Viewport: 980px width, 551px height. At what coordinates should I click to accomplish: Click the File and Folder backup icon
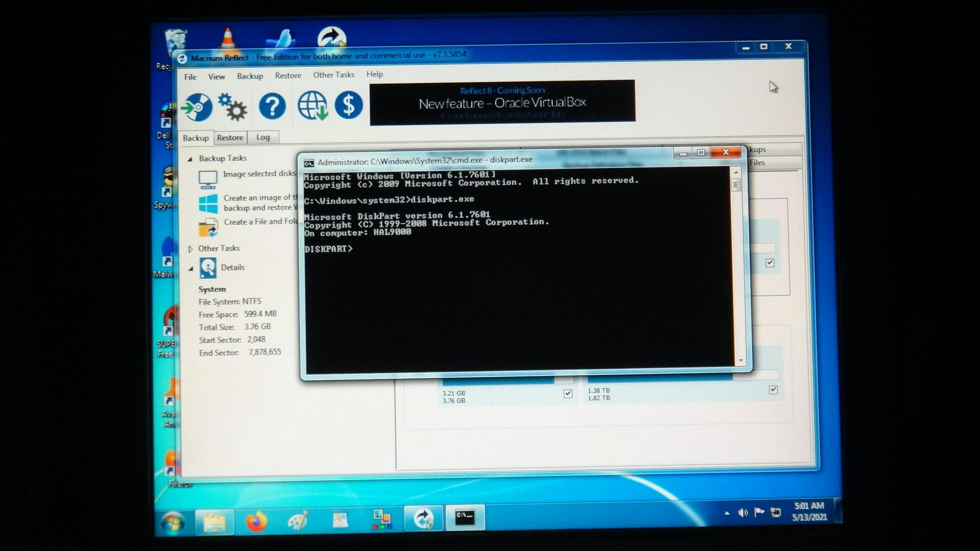point(208,228)
